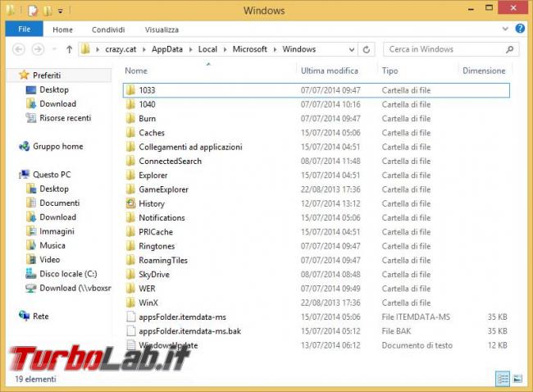Click the Cerca in Windows search field
The width and height of the screenshot is (533, 392).
(x=451, y=49)
